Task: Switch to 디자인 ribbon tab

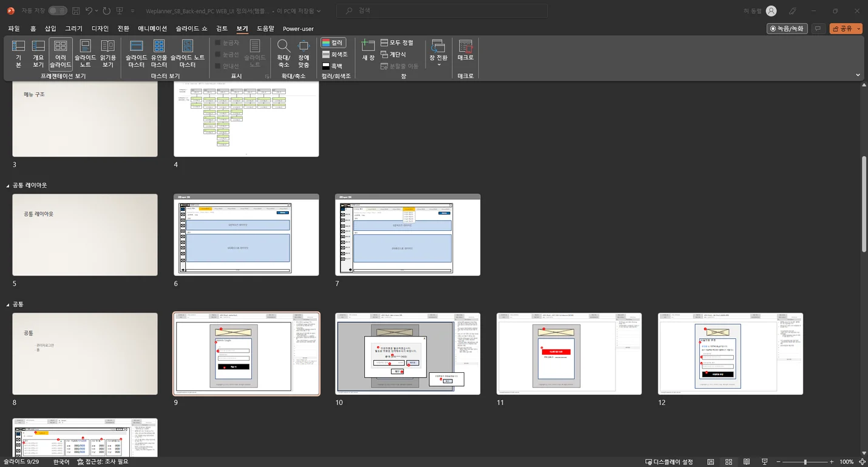Action: (x=100, y=29)
